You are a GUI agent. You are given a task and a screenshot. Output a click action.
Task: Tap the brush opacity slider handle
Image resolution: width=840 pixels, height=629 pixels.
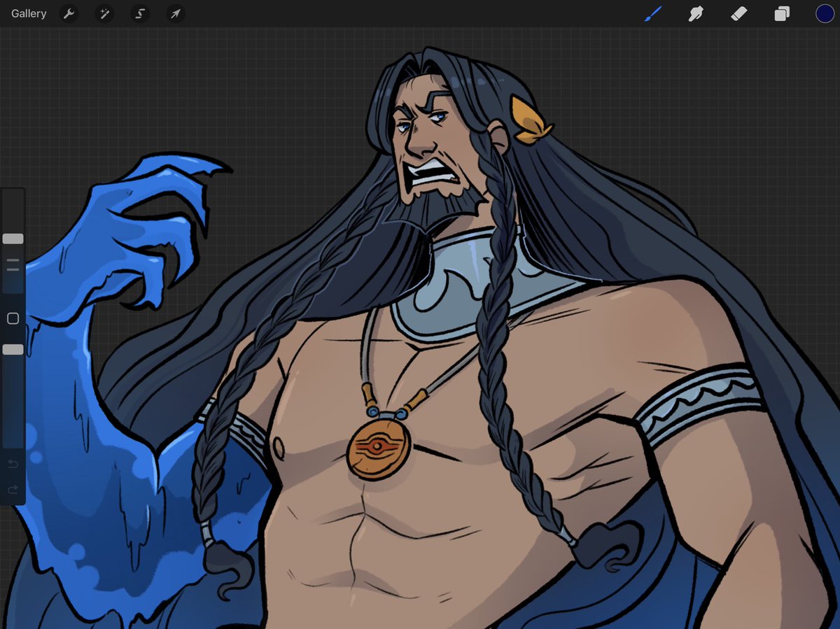pos(13,348)
